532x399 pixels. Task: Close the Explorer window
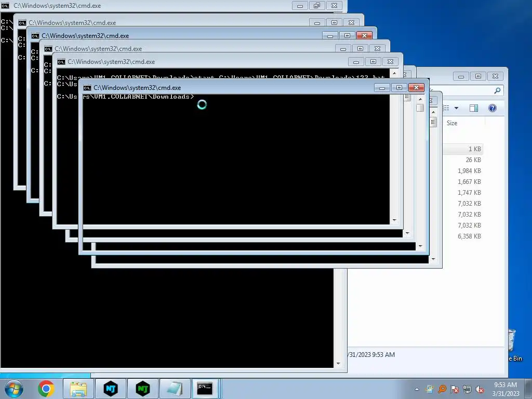pos(495,76)
